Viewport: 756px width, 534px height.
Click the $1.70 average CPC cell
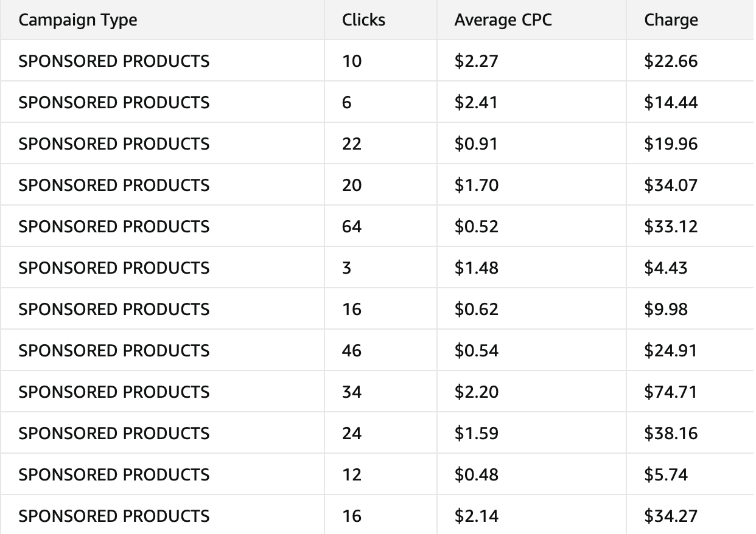click(476, 186)
